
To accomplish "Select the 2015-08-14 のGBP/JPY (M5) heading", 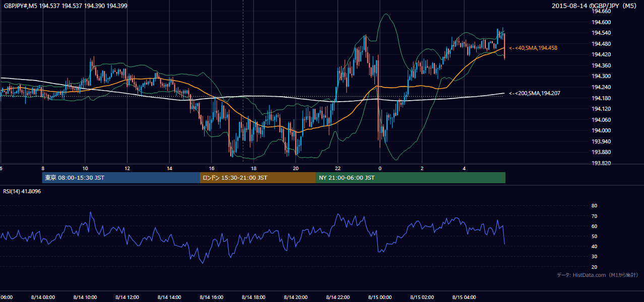I will tap(595, 6).
